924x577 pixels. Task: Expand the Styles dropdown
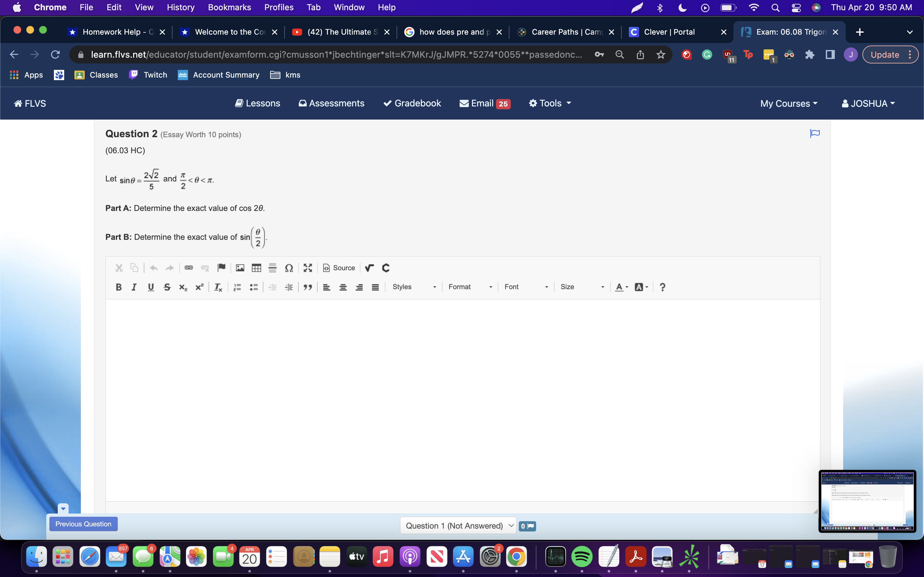[x=414, y=287]
